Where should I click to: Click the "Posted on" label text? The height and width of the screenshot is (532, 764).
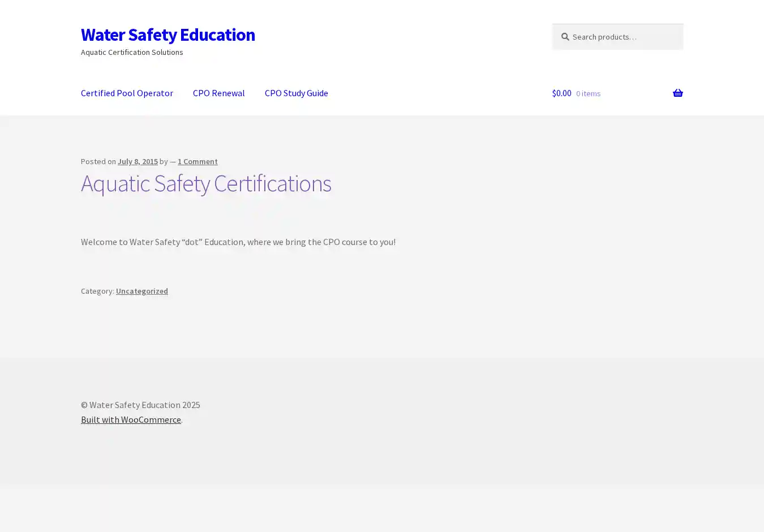click(98, 162)
